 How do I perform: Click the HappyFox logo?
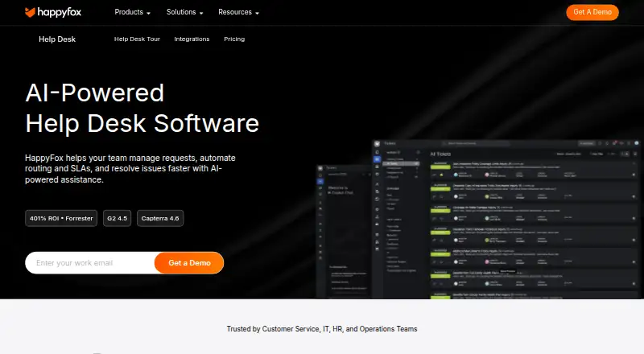tap(53, 12)
